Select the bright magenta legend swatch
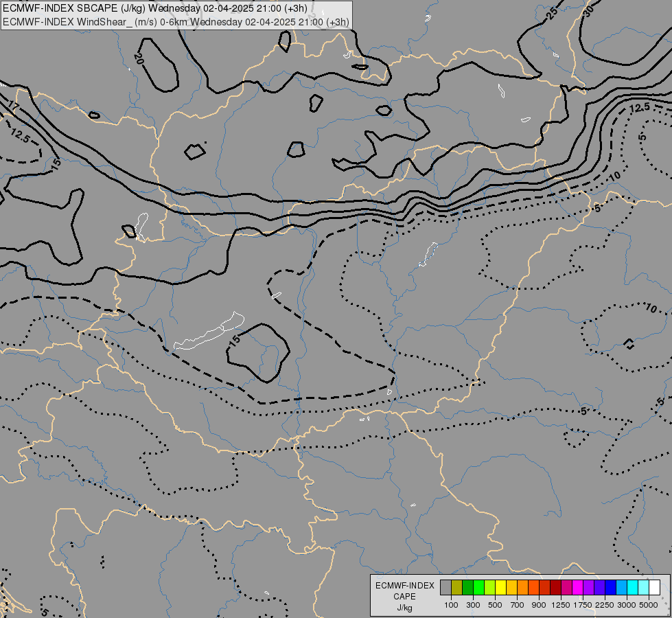Image resolution: width=672 pixels, height=618 pixels. 578,587
